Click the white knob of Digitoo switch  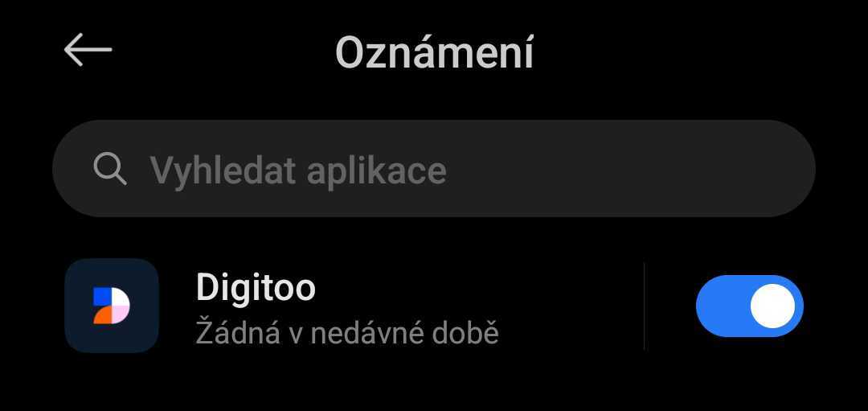point(773,306)
